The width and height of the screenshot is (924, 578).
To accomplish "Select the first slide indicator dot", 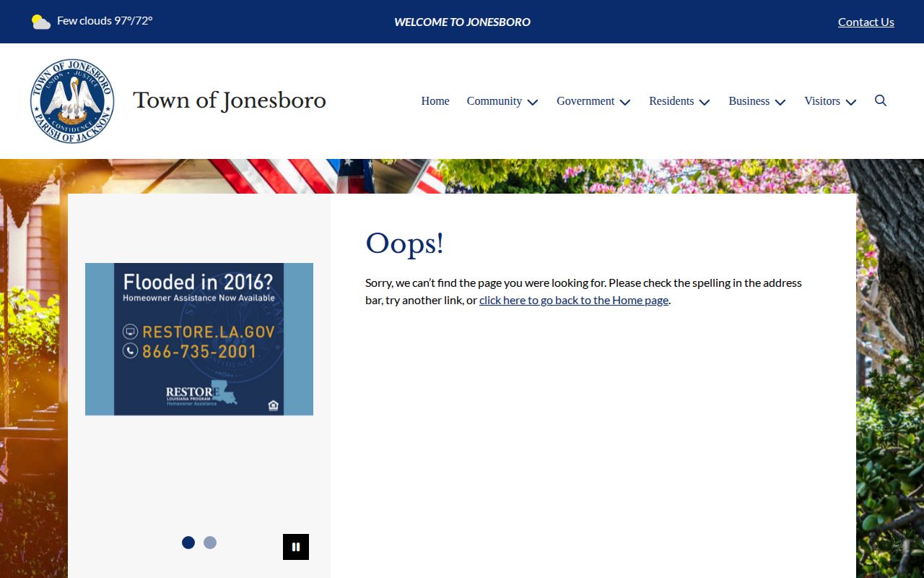I will (x=188, y=543).
